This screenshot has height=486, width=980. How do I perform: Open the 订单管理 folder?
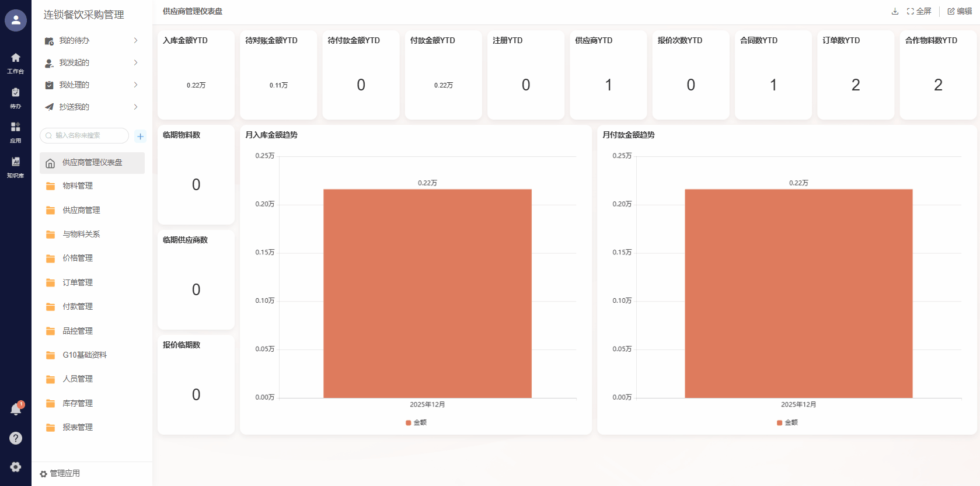[78, 282]
